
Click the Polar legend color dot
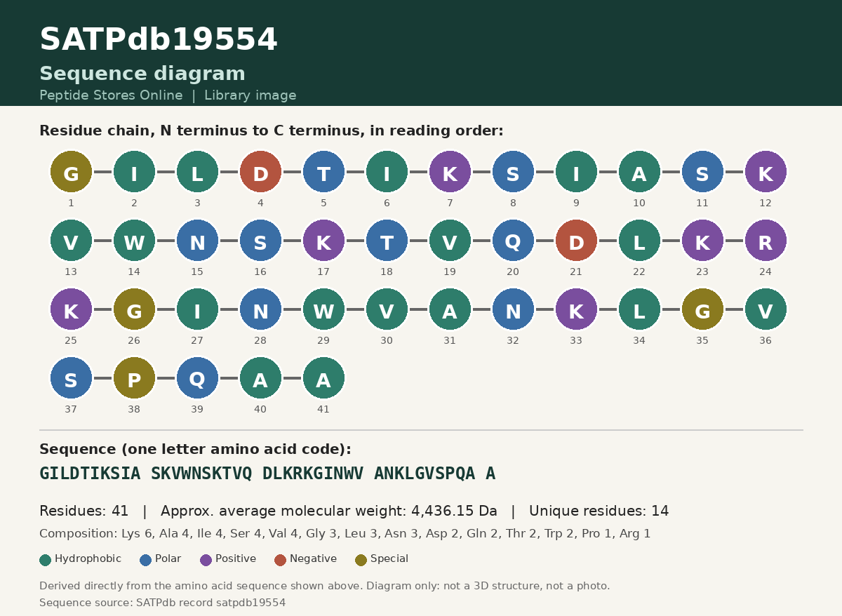coord(146,560)
